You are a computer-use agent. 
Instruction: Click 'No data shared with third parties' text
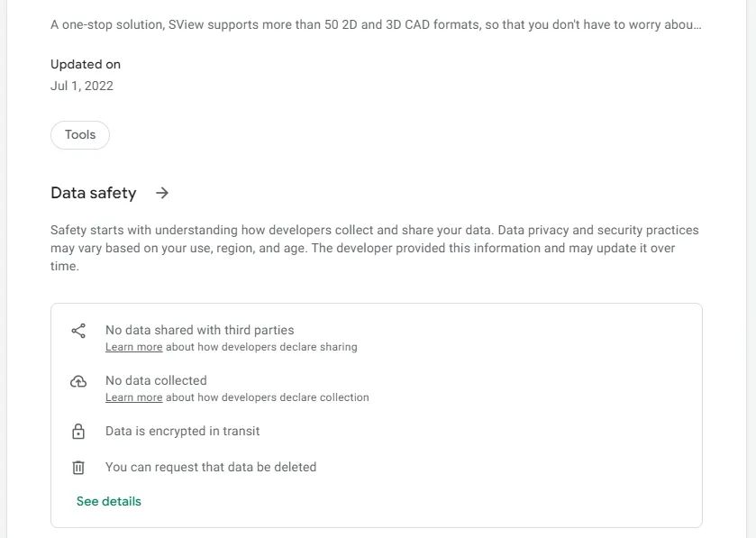(199, 331)
